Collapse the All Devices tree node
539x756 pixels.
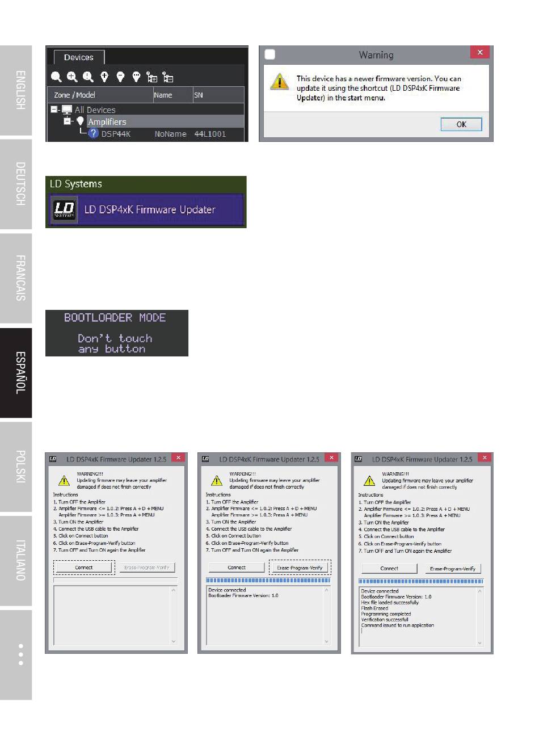[x=54, y=110]
